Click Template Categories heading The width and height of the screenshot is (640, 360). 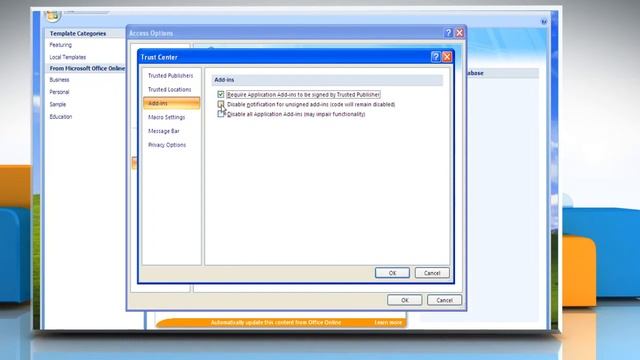pos(78,33)
